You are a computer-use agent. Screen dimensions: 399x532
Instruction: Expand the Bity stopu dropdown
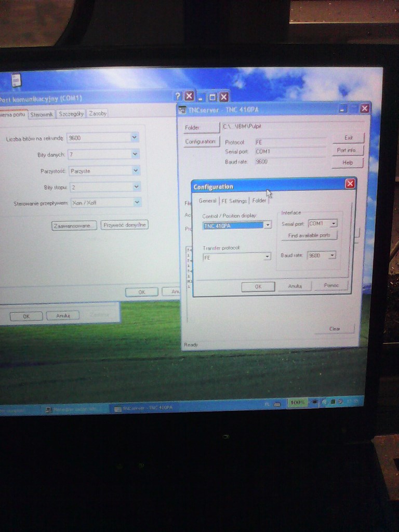coord(105,187)
